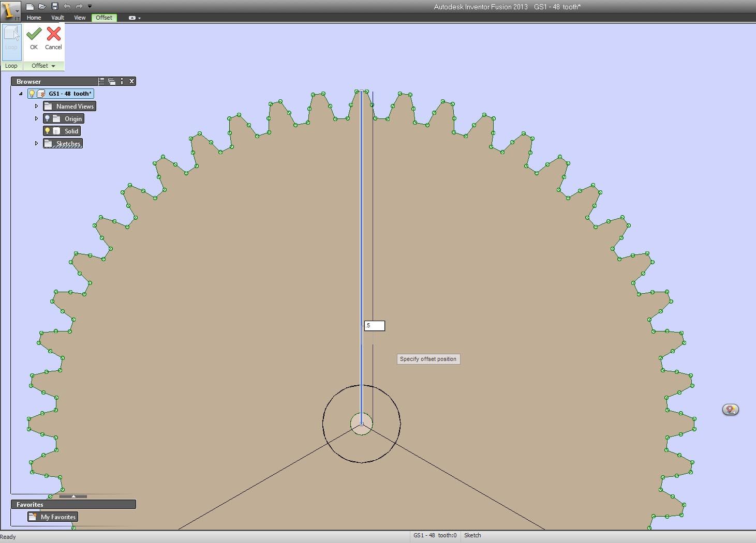This screenshot has height=543, width=756.
Task: Collapse the GS1 - 48 tooth tree node
Action: coord(21,94)
